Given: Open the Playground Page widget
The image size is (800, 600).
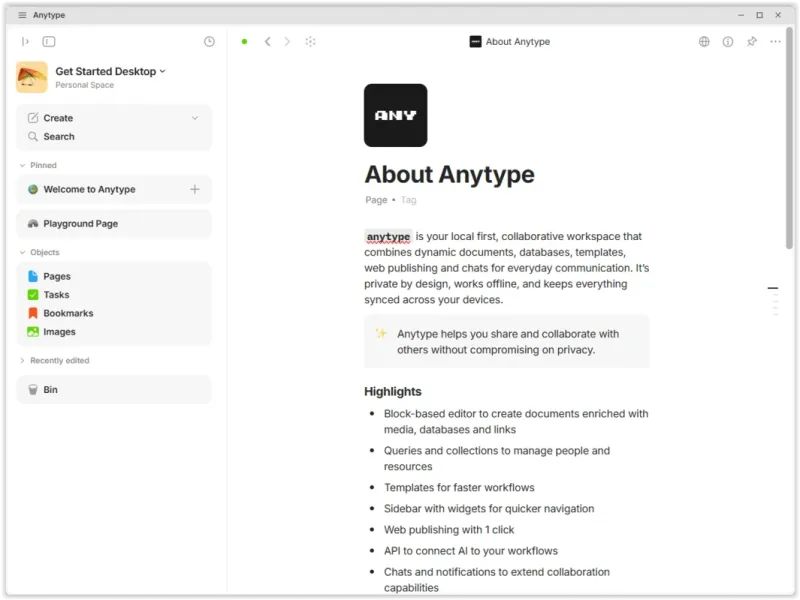Looking at the screenshot, I should click(114, 223).
